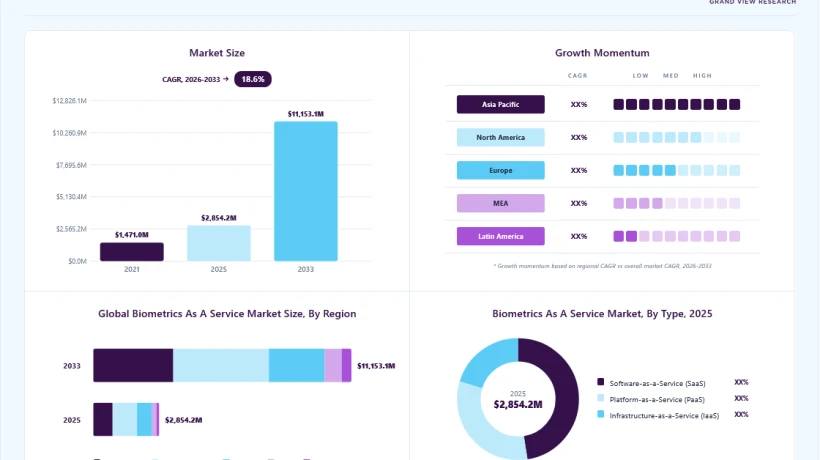Click the $2,854.2M donut center value
This screenshot has width=820, height=460.
click(518, 405)
